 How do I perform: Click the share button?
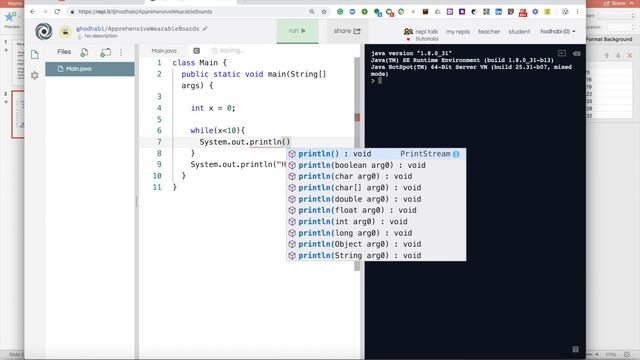click(347, 31)
